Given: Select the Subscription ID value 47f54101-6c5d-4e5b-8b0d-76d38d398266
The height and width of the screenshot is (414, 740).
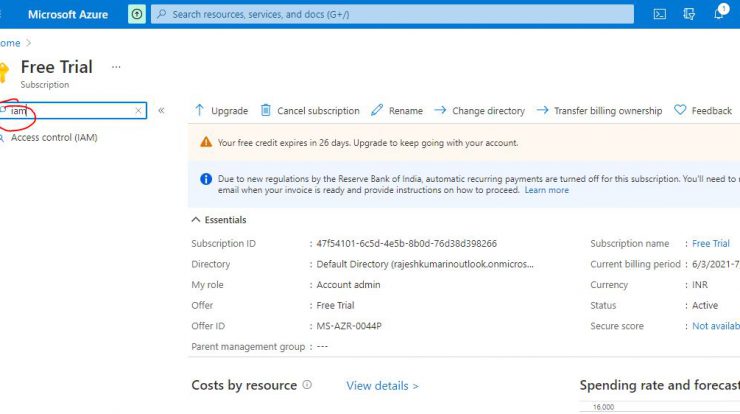Looking at the screenshot, I should 406,244.
